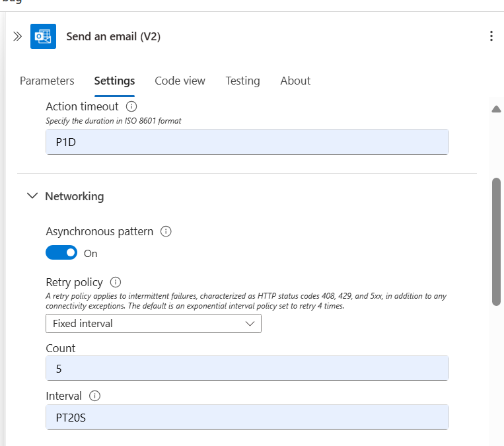Viewport: 504px width, 446px height.
Task: Click the Interval PT20S input field
Action: (x=247, y=417)
